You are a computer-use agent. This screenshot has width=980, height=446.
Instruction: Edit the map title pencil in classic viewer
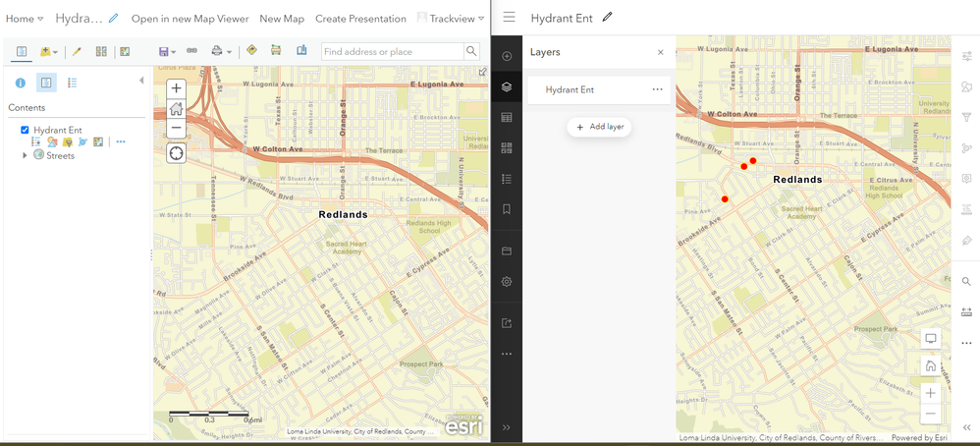tap(113, 18)
